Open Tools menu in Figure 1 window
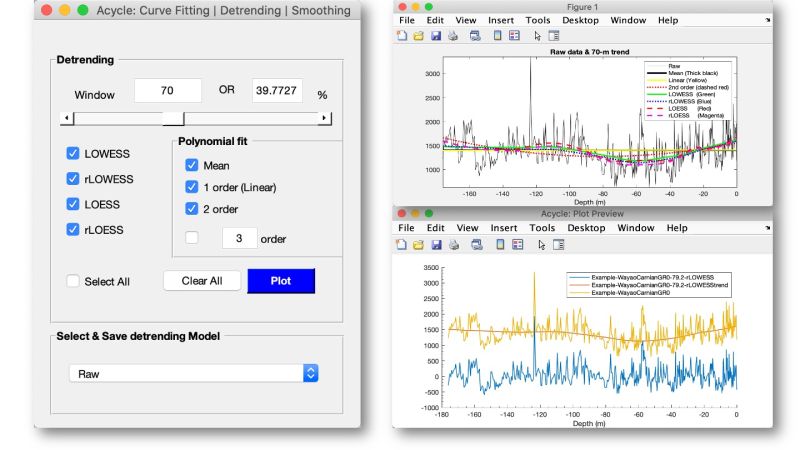 (x=538, y=20)
